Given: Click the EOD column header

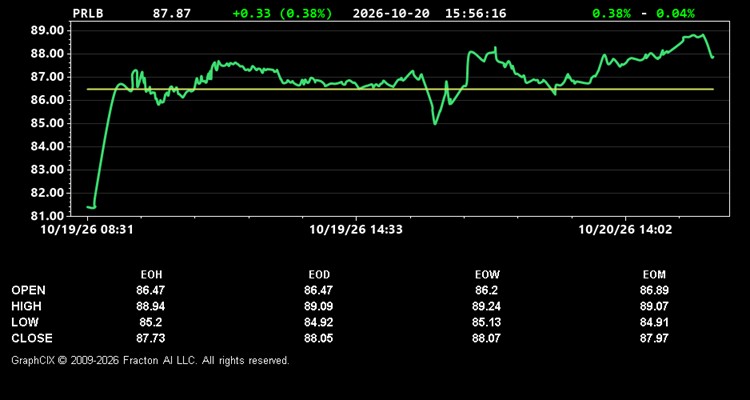Looking at the screenshot, I should click(x=319, y=275).
